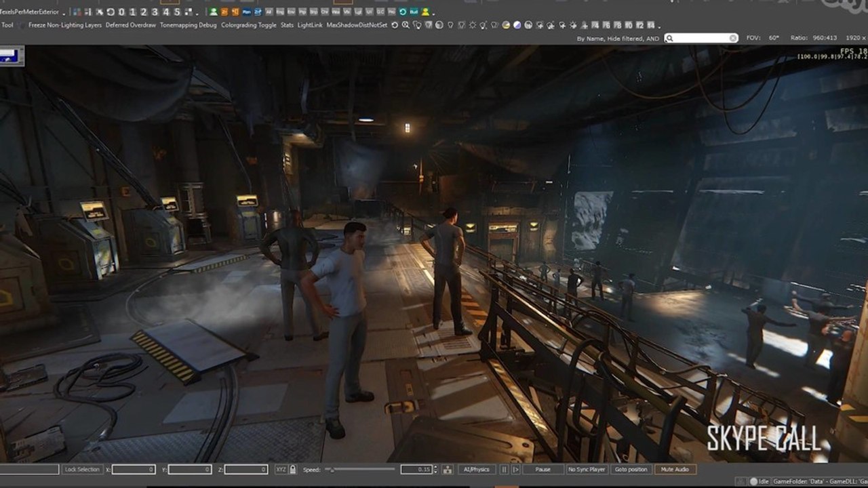Toggle the AI/Physics simulation button

tap(477, 469)
